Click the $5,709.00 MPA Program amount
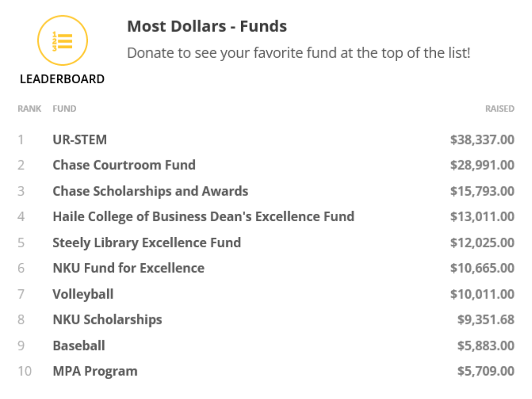The image size is (532, 399). point(486,371)
